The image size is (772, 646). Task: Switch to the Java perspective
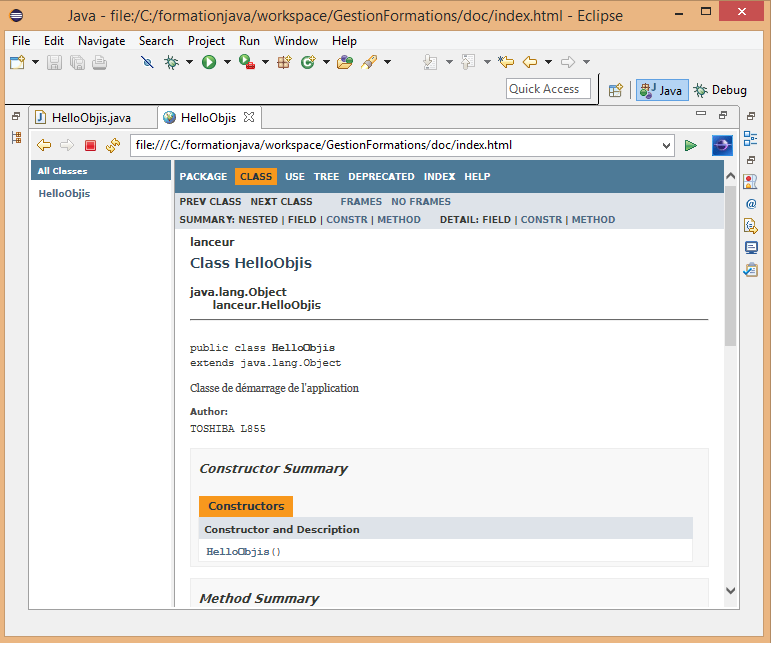coord(661,90)
